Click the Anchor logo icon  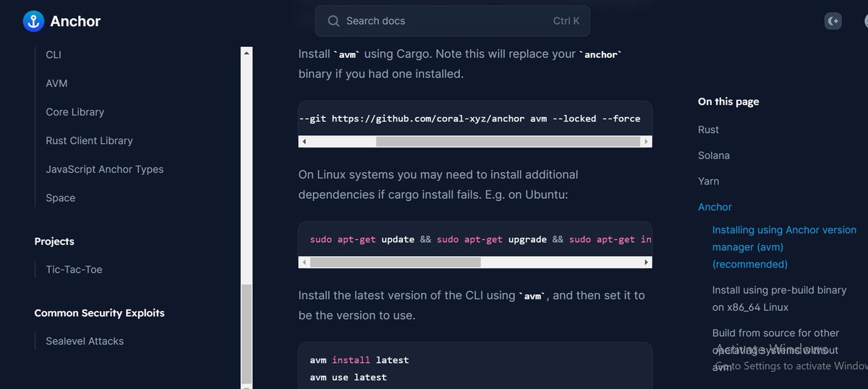pos(33,21)
